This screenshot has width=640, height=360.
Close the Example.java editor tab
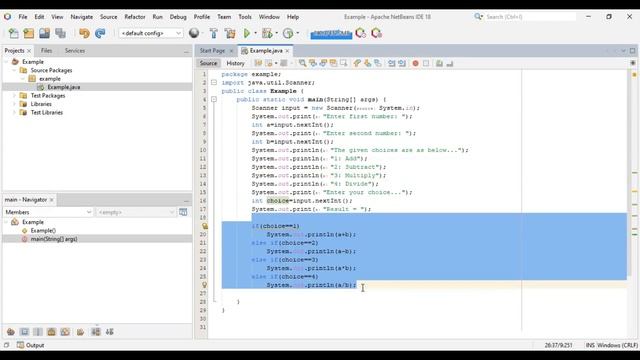coord(287,51)
